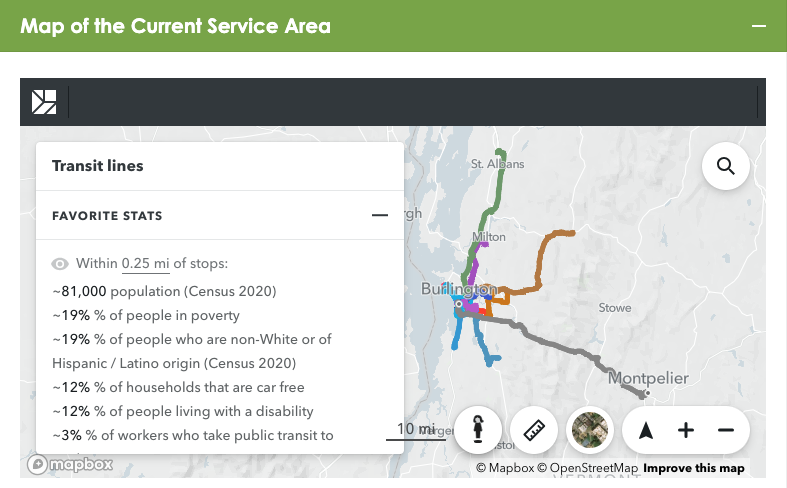Select the ruler measure distance tool
Viewport: 787px width, 488px height.
tap(535, 430)
